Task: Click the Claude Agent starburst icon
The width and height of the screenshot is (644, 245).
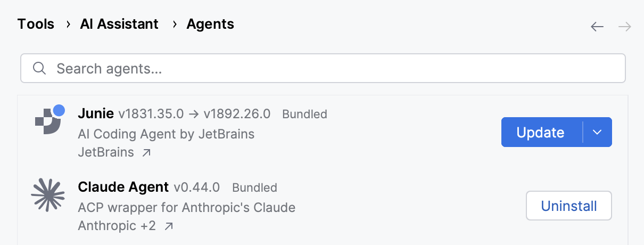Action: tap(48, 195)
